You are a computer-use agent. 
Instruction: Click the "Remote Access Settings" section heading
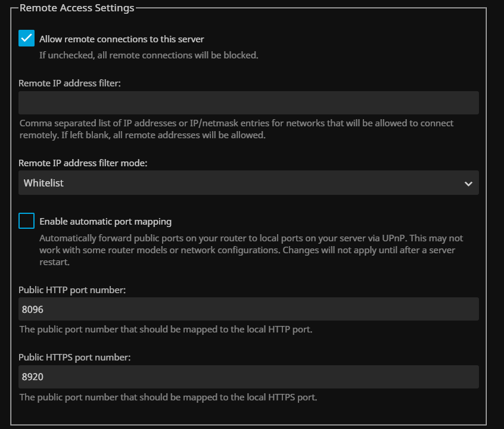pos(77,8)
